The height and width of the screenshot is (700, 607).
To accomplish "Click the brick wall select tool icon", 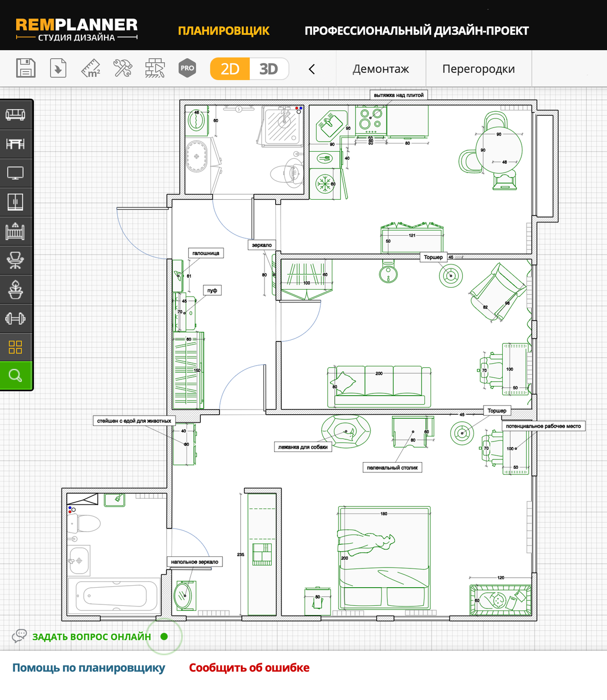I will click(x=155, y=68).
